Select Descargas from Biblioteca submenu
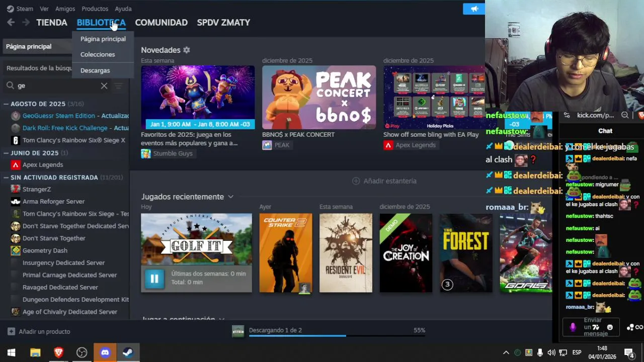This screenshot has width=644, height=362. (95, 70)
